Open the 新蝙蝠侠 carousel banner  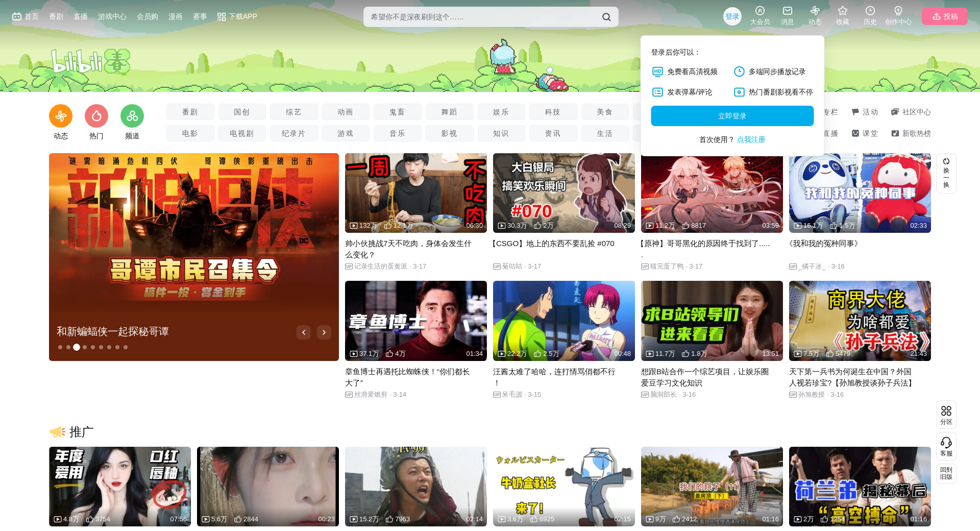pyautogui.click(x=194, y=257)
